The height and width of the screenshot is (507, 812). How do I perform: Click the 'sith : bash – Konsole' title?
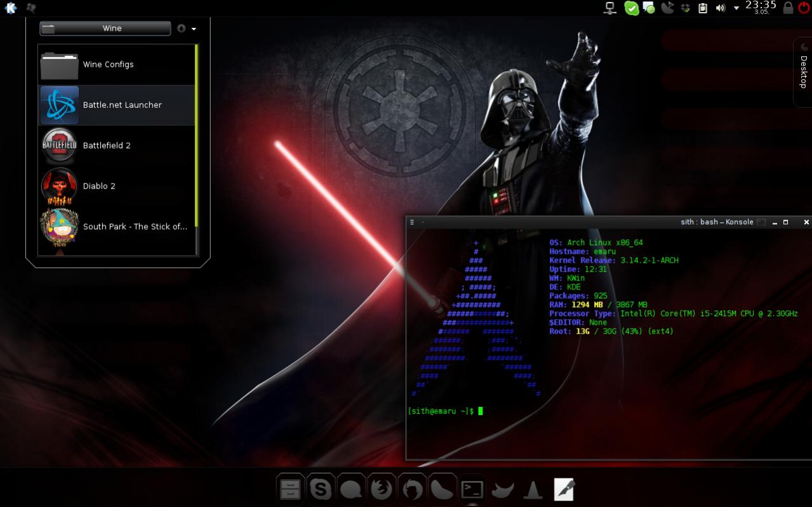click(x=717, y=222)
